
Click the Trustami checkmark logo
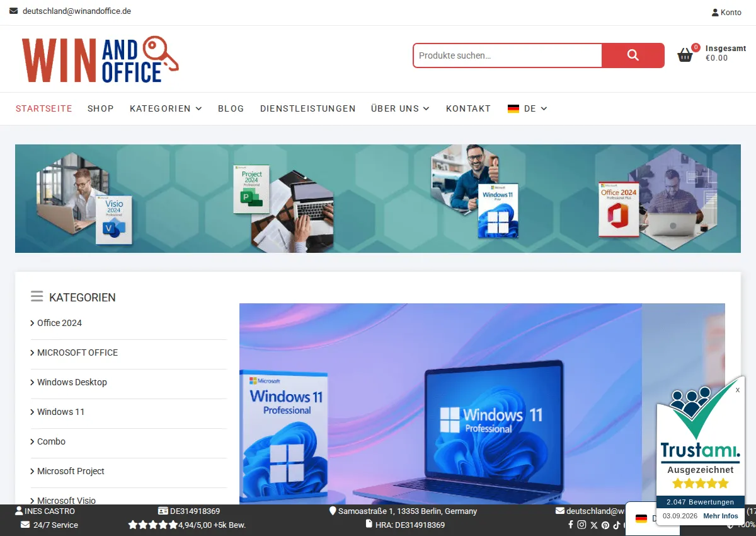point(701,411)
